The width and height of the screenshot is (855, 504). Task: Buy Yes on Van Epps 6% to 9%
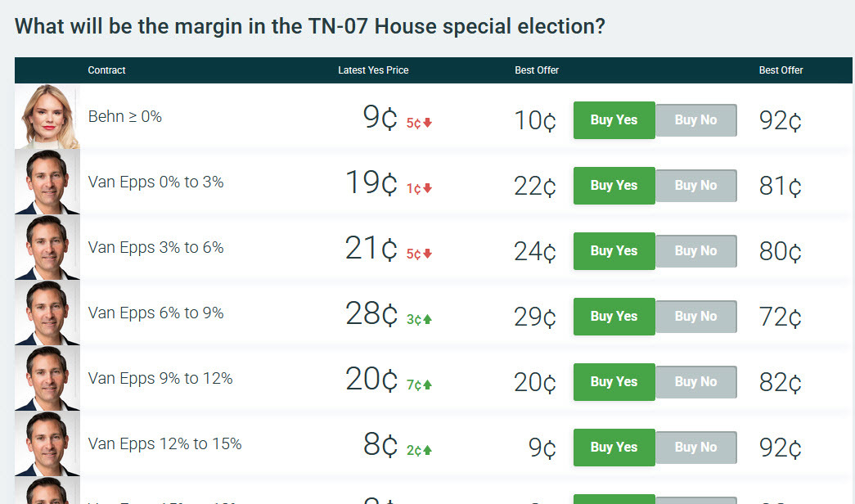[x=614, y=317]
